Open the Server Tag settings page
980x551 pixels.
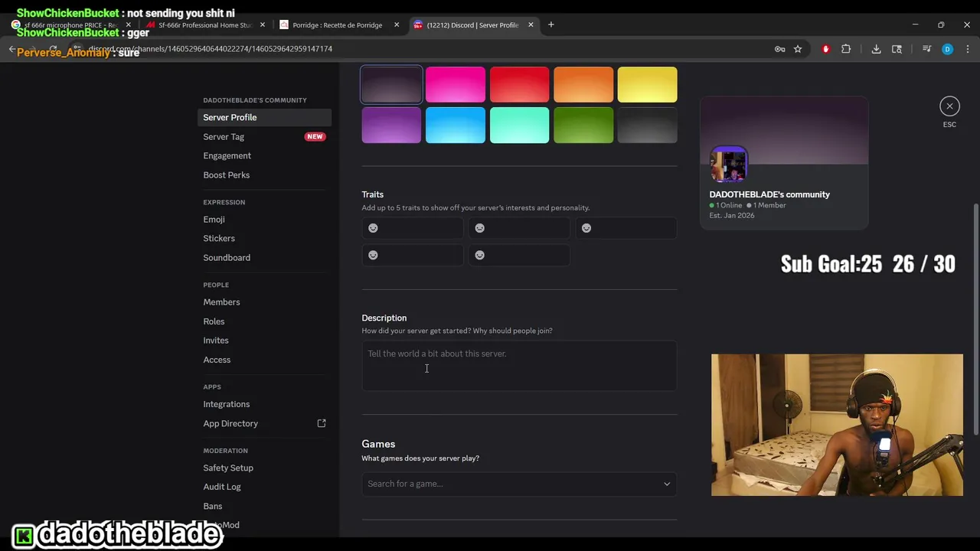[264, 136]
